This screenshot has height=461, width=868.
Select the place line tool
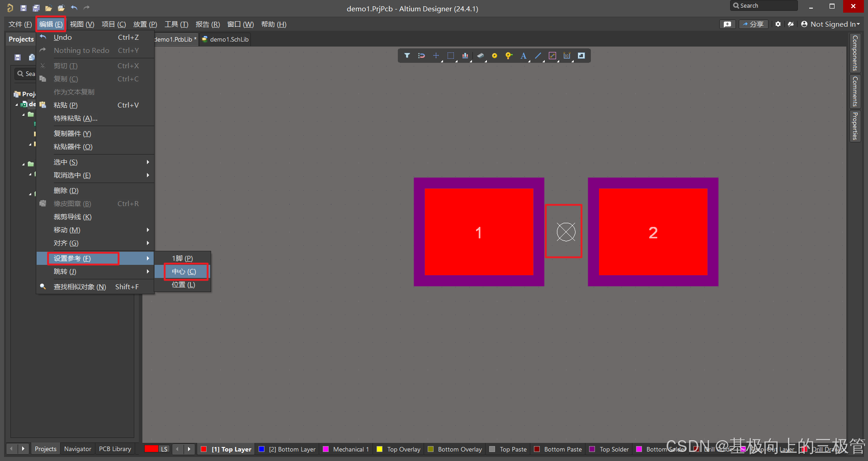(538, 56)
